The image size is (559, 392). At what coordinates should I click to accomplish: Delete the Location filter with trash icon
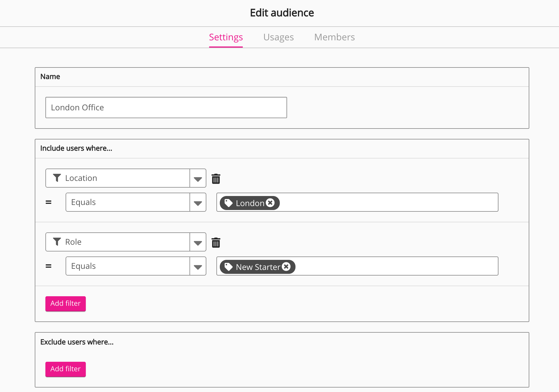[x=216, y=179]
